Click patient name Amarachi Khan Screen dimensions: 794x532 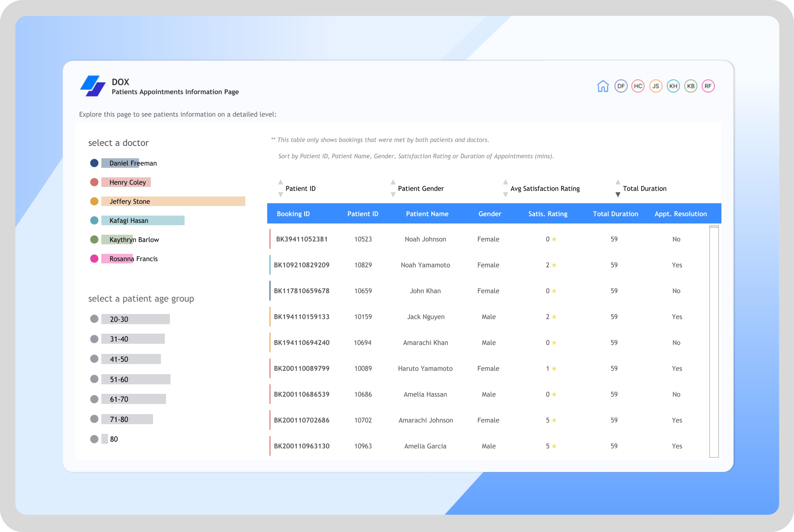click(425, 343)
